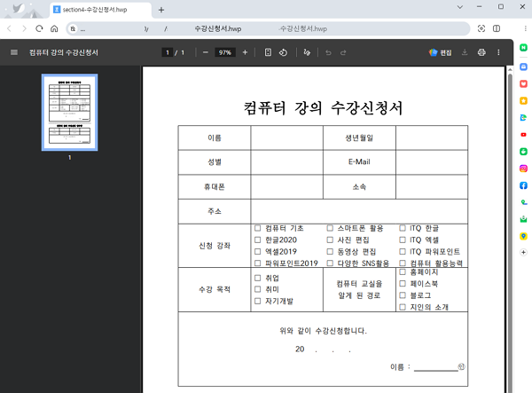Tick the 스마트폰 활용 checkbox
Viewport: 532px width, 393px height.
click(x=330, y=228)
